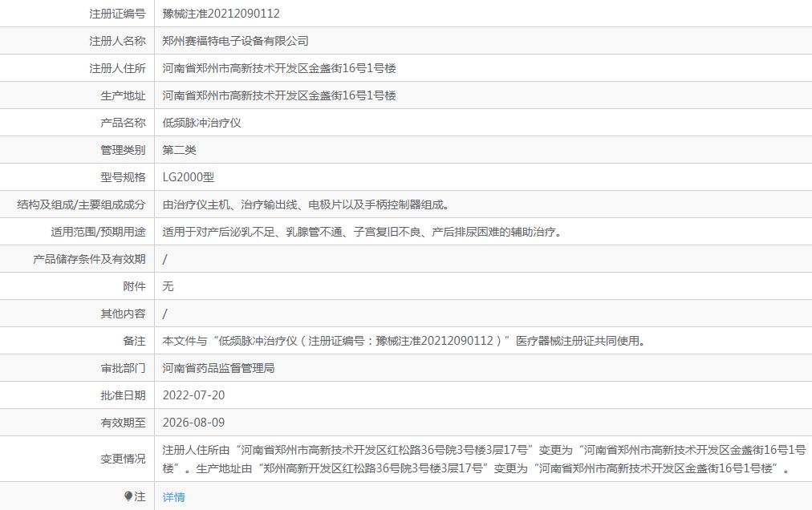Click the 生产地址 address value

point(279,95)
